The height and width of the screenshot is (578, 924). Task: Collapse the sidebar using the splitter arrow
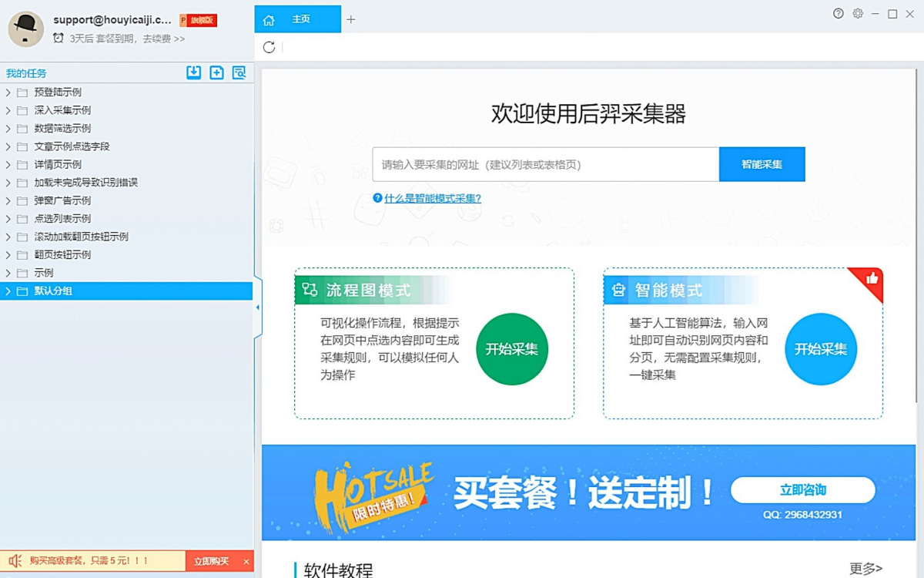coord(257,307)
